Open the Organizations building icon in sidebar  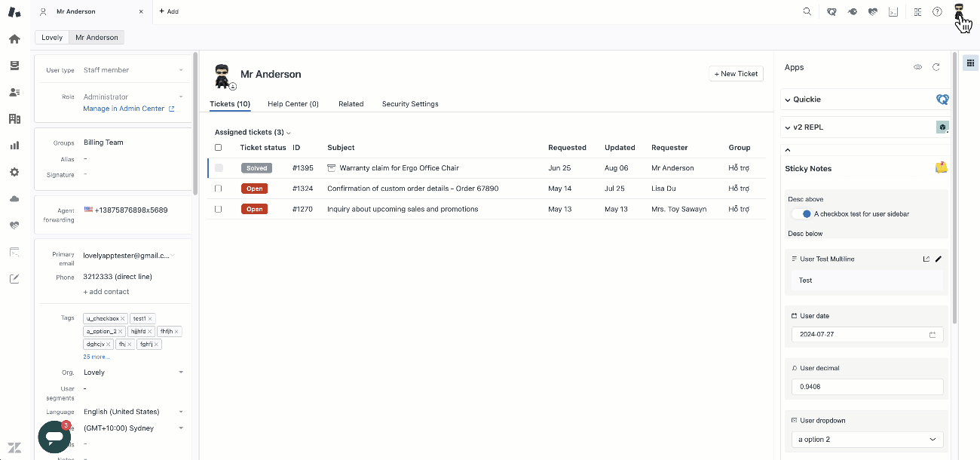coord(14,118)
